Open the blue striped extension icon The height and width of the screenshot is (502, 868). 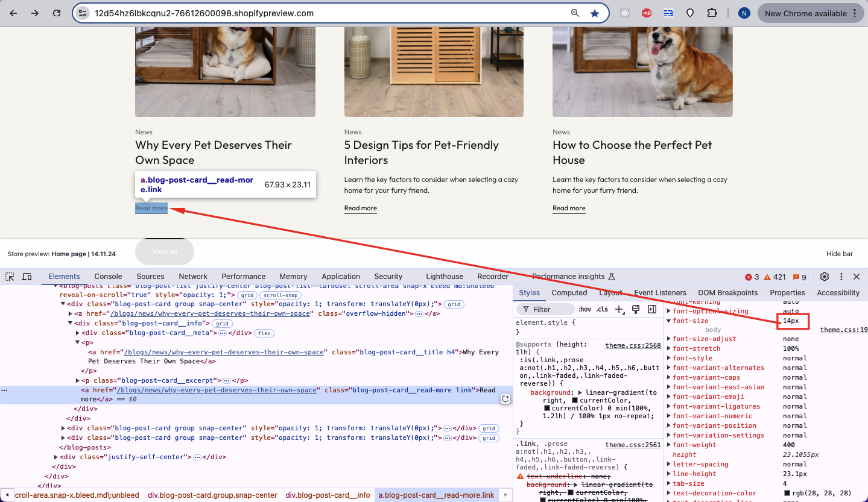point(668,13)
